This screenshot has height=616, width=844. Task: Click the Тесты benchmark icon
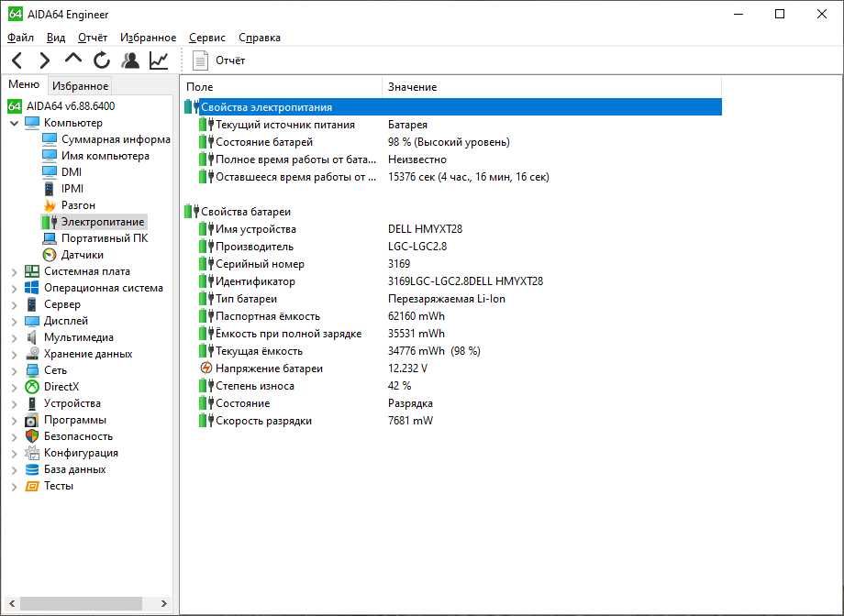coord(32,487)
